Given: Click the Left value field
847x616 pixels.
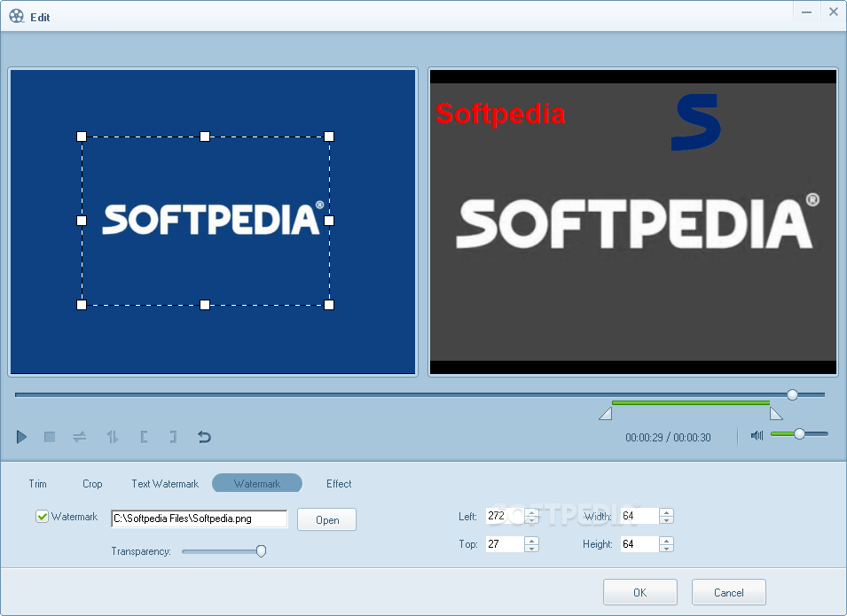Looking at the screenshot, I should [x=505, y=516].
